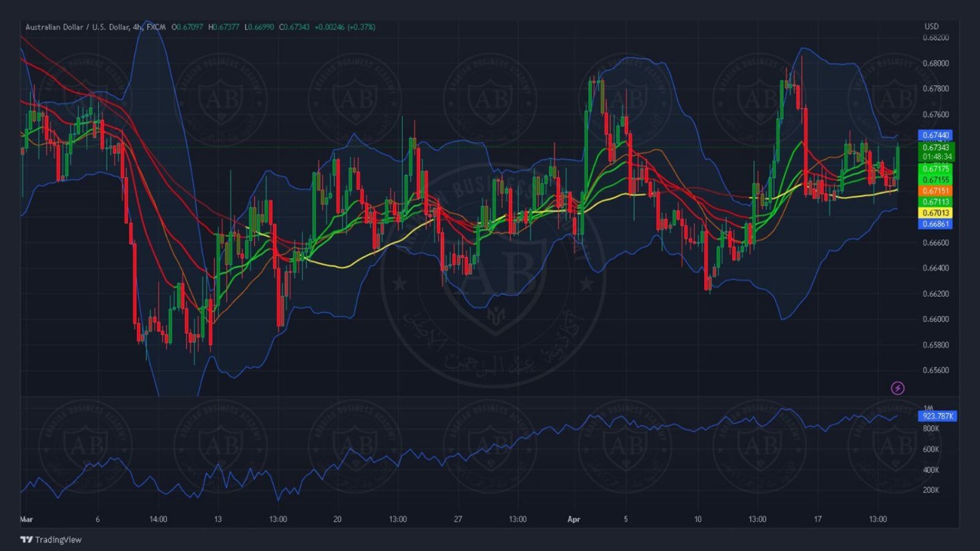
Task: Click the purple lightning bolt icon
Action: [x=898, y=388]
